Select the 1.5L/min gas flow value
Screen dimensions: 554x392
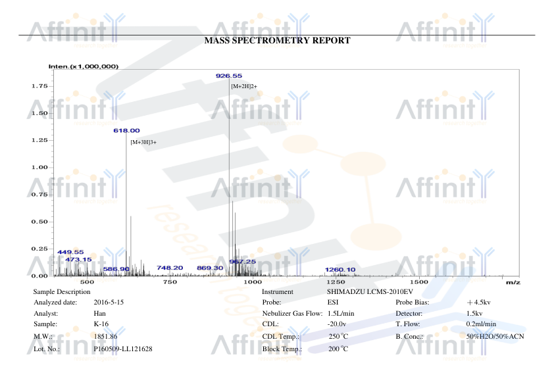click(x=341, y=314)
